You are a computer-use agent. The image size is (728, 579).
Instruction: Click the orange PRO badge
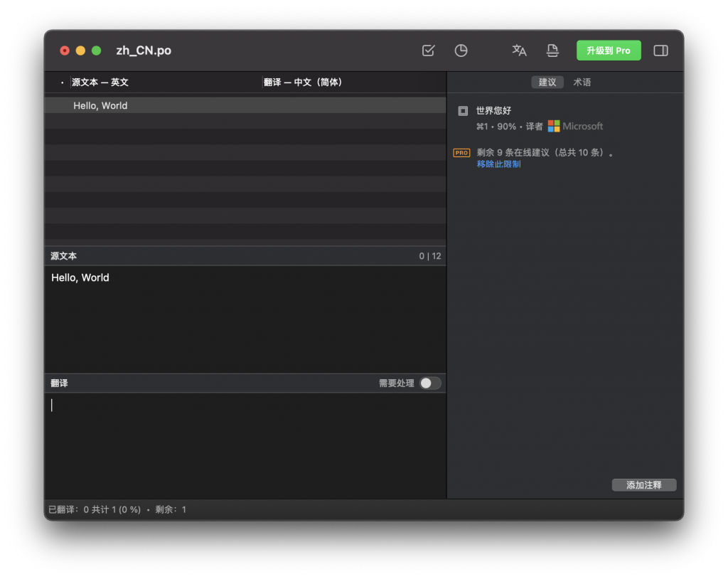tap(461, 152)
